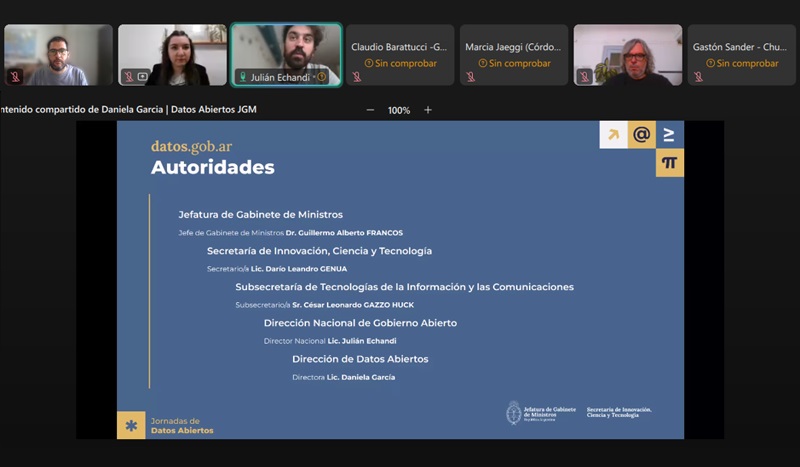Screen dimensions: 800x467
Task: Click 'Secretaría de Innovación, Ciencia y Tecnología' footer logo
Action: pos(619,412)
